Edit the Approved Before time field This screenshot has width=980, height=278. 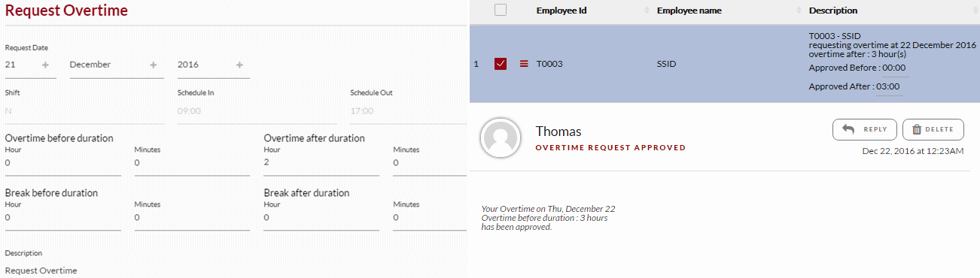tap(894, 68)
